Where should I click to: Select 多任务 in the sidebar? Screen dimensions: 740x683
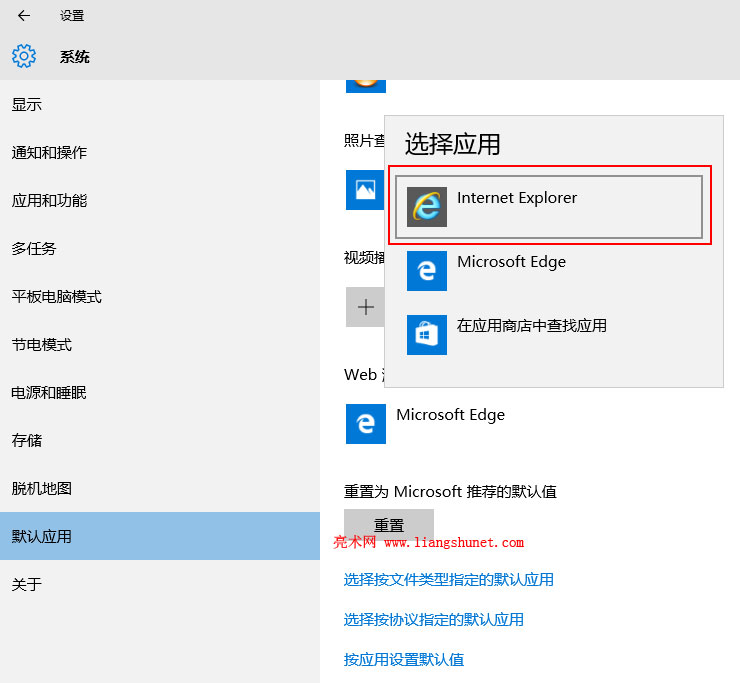coord(160,249)
